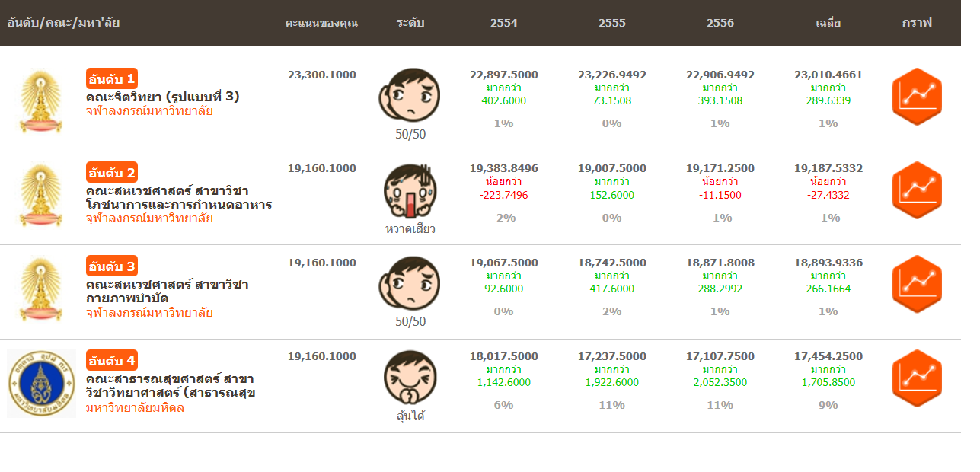This screenshot has height=472, width=980.
Task: Click the อันดับ 4 orange badge
Action: [x=112, y=360]
